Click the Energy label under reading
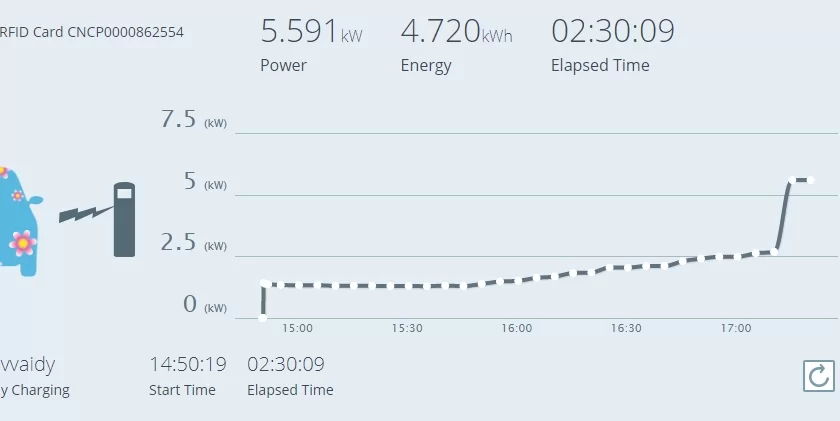The height and width of the screenshot is (421, 840). [426, 66]
